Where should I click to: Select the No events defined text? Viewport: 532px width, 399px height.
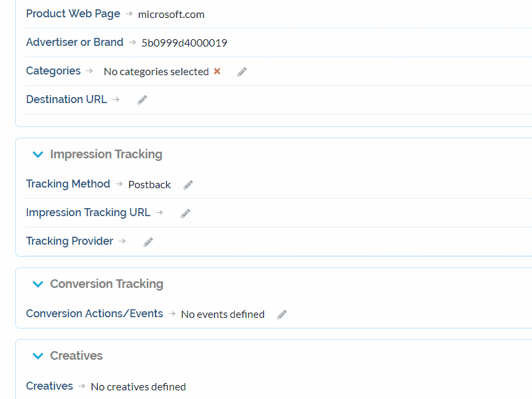[222, 314]
